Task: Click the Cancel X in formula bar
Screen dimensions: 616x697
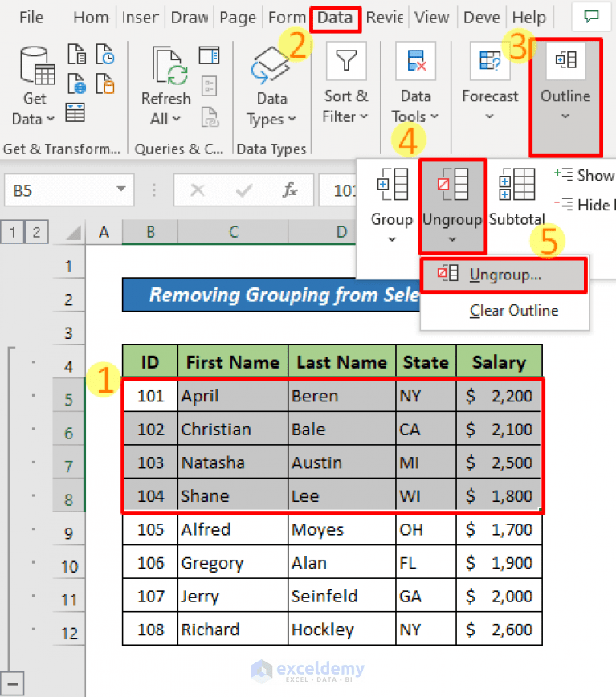Action: pyautogui.click(x=198, y=190)
